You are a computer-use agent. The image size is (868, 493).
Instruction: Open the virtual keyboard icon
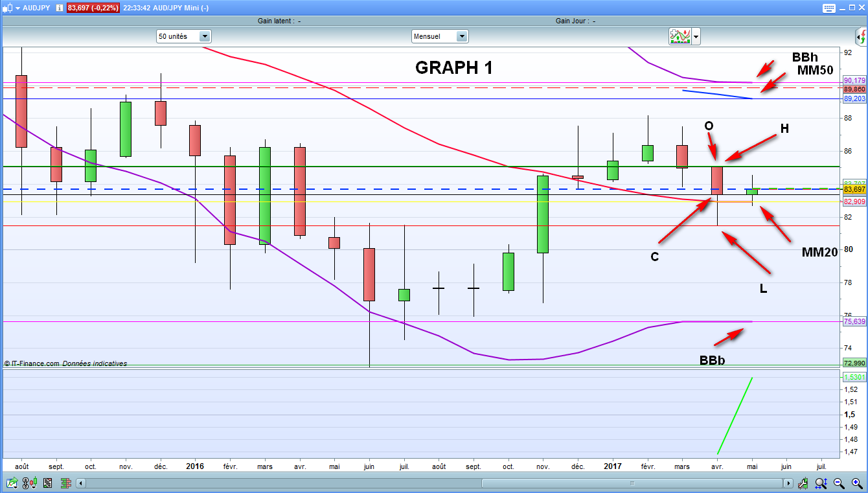click(x=829, y=8)
